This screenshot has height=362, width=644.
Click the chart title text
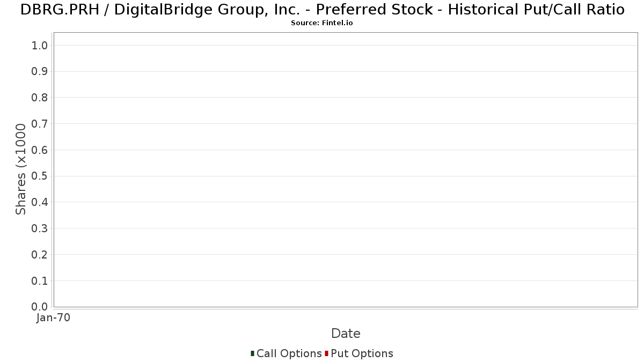coord(322,9)
